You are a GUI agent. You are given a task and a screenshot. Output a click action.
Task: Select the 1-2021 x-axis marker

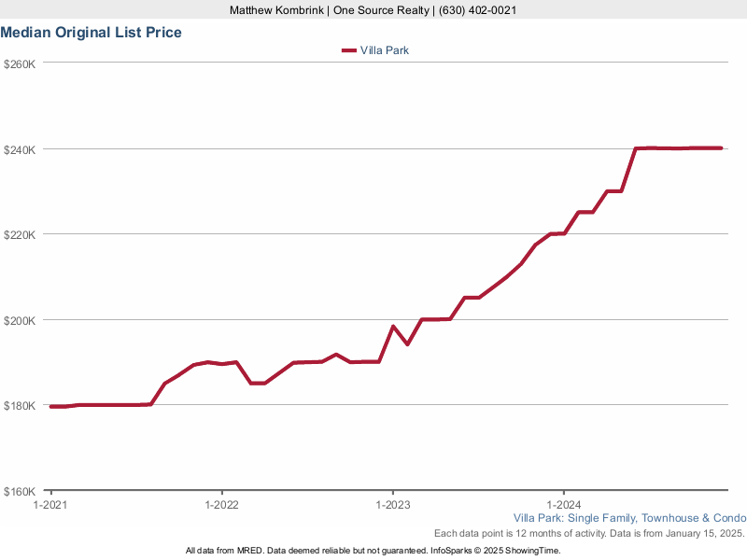[x=50, y=504]
